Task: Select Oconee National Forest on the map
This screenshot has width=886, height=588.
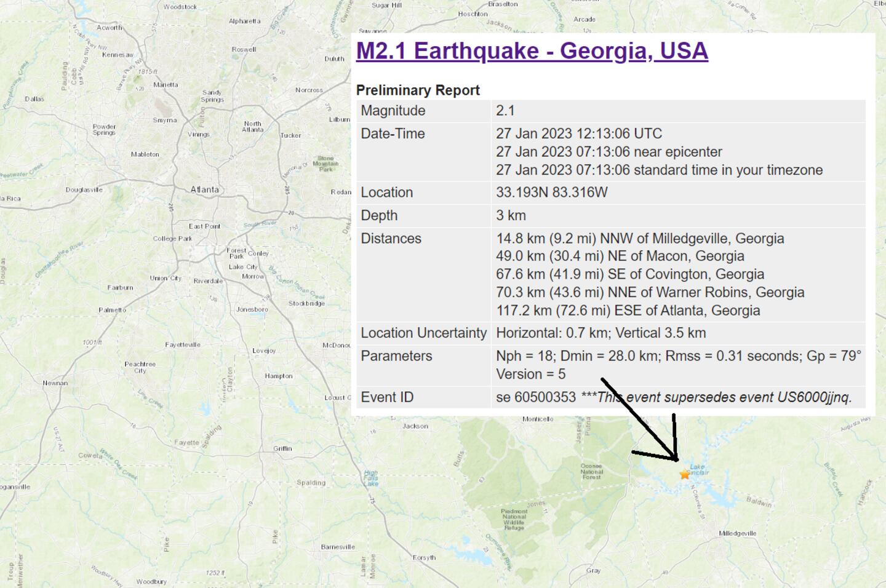Action: coord(591,472)
